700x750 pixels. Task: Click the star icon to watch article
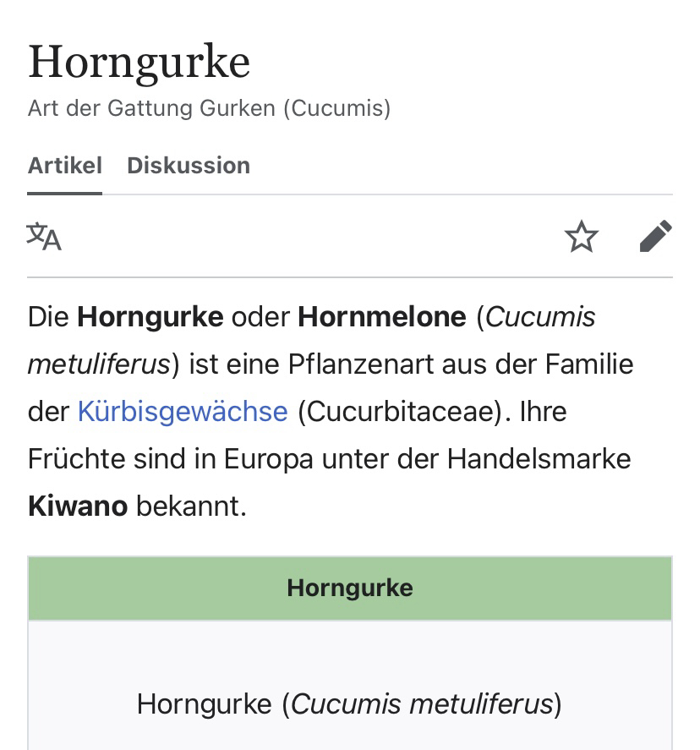pos(582,237)
